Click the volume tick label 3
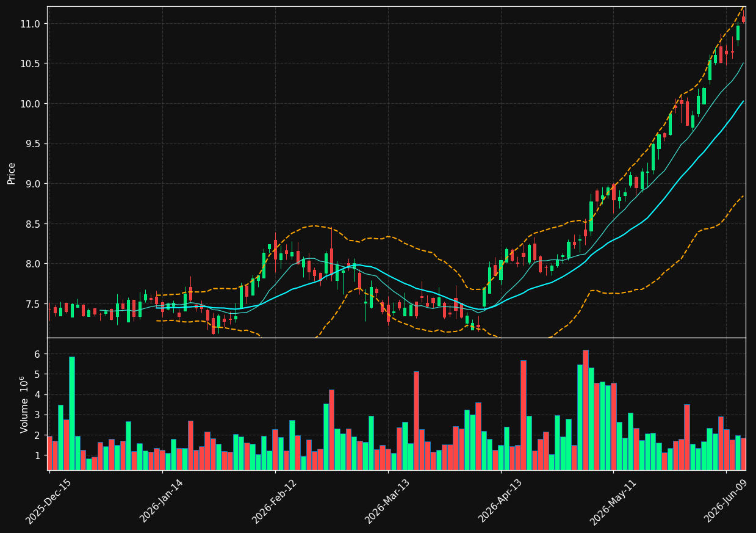 [x=37, y=415]
